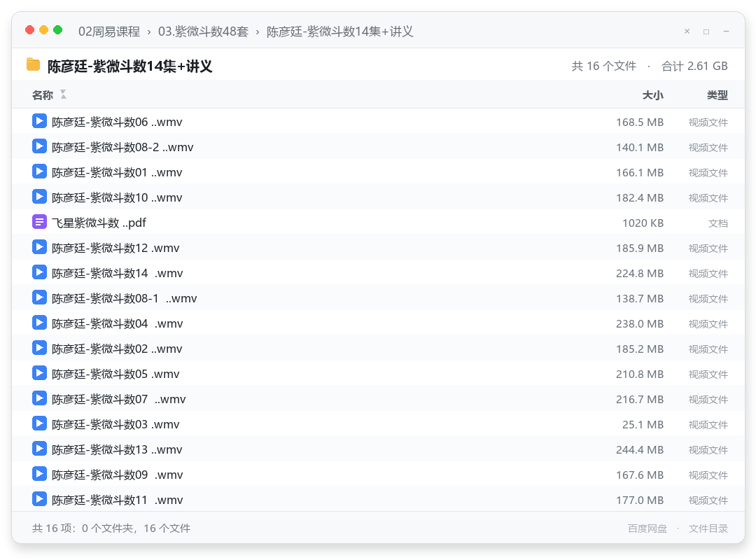Go to 02周易课程 in the breadcrumb
Image resolution: width=756 pixels, height=560 pixels.
(109, 31)
